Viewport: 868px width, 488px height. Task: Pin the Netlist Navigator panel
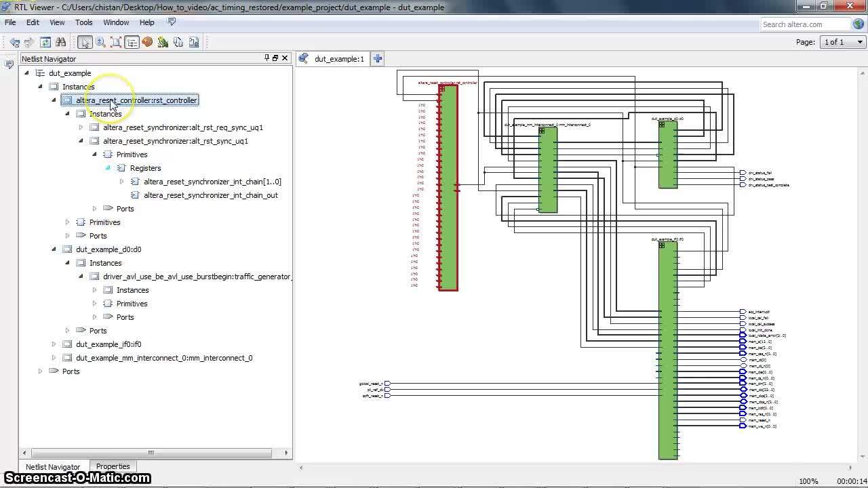267,58
